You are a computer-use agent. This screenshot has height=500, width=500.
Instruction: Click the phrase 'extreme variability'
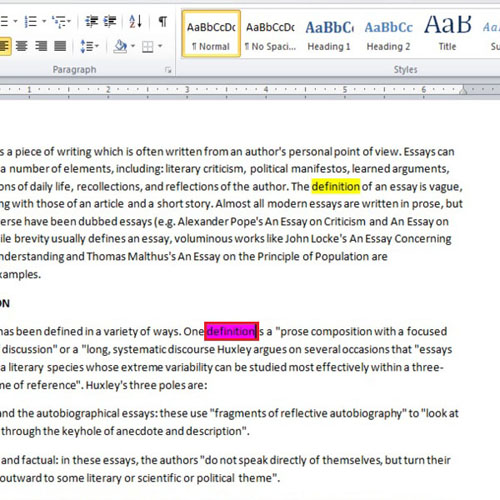(x=167, y=367)
